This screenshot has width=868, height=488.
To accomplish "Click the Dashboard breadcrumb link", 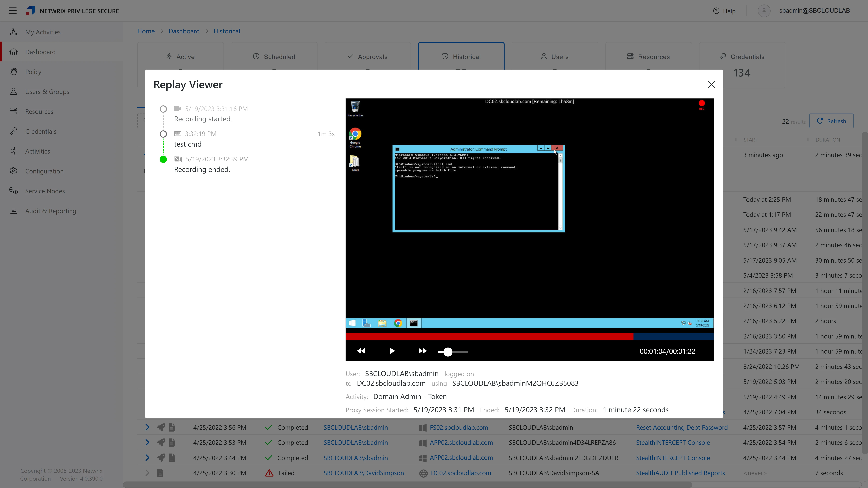I will click(x=184, y=31).
